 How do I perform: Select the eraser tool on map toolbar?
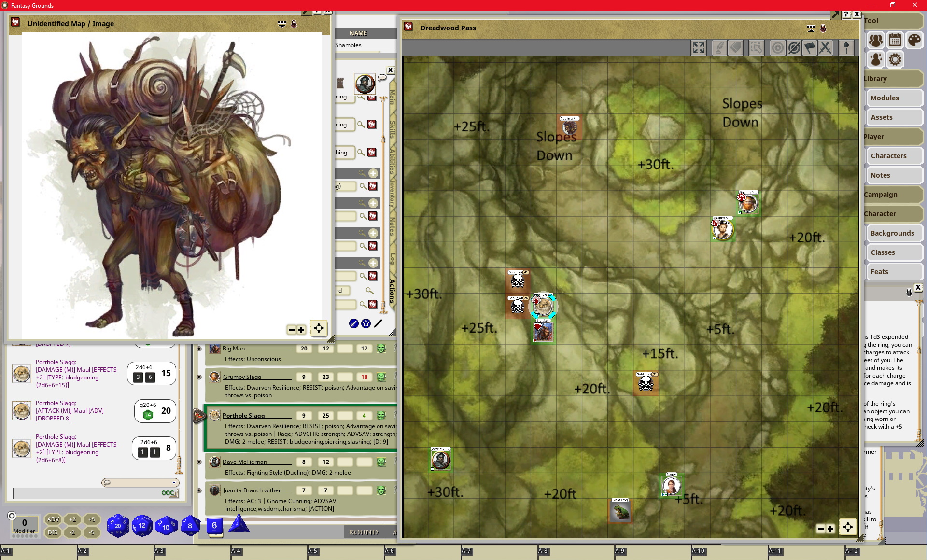[736, 48]
